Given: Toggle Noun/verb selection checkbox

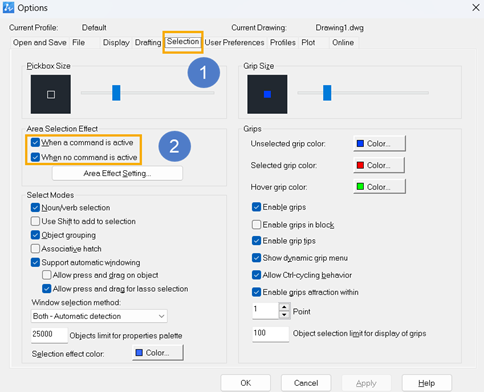Looking at the screenshot, I should tap(35, 208).
